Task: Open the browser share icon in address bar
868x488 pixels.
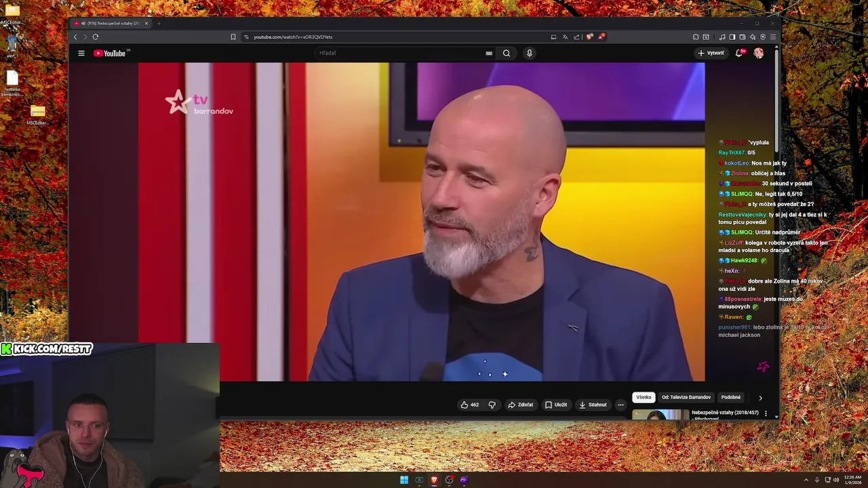Action: [576, 37]
